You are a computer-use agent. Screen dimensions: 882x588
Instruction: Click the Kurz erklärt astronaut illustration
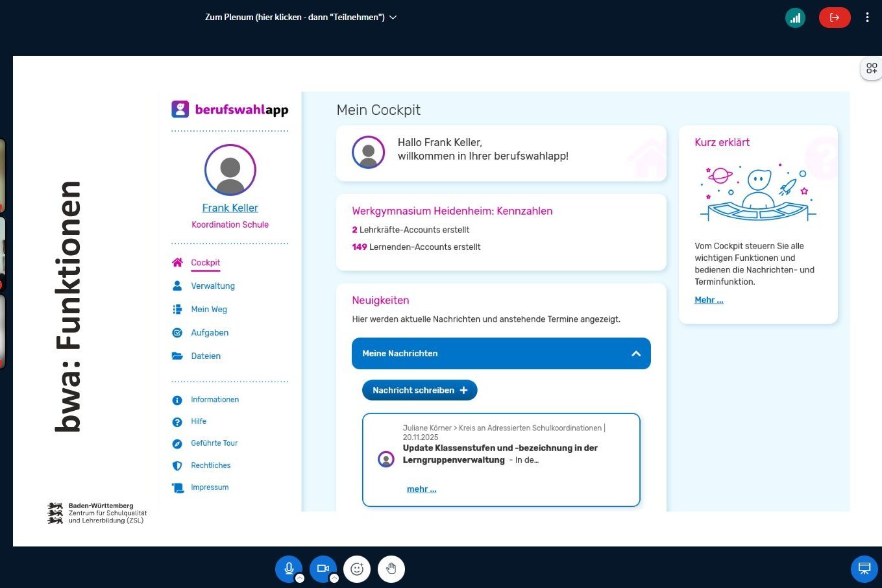[x=758, y=191]
